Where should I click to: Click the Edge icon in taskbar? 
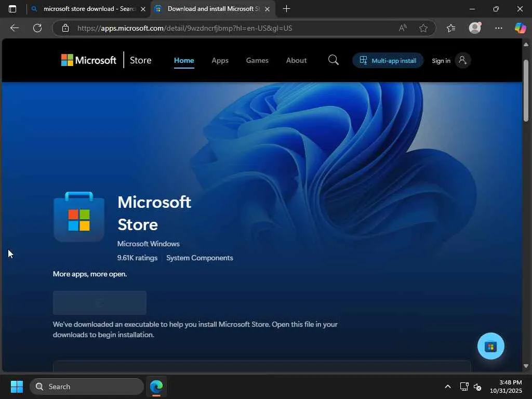pos(156,387)
